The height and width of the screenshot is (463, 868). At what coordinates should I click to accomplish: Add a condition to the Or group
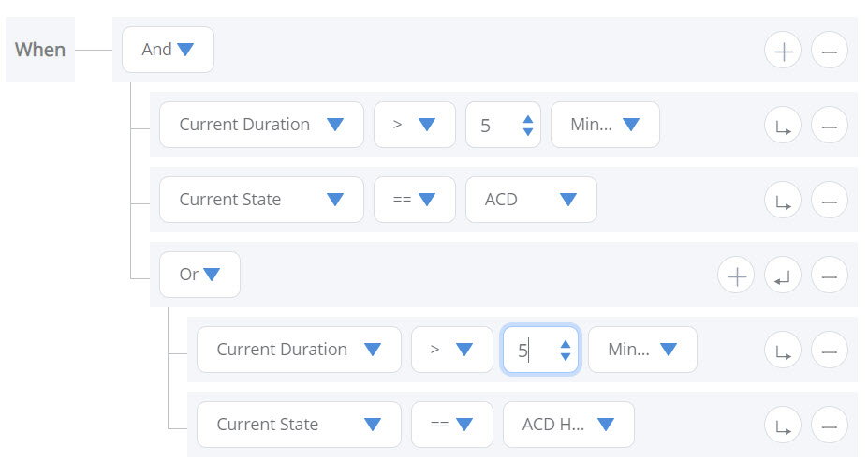pyautogui.click(x=736, y=276)
